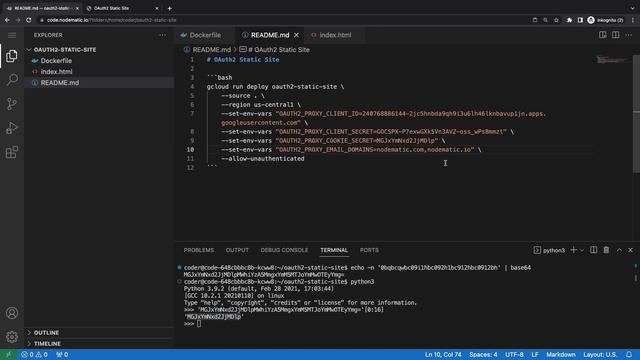640x360 pixels.
Task: Open the PROBLEMS panel tab
Action: (198, 250)
